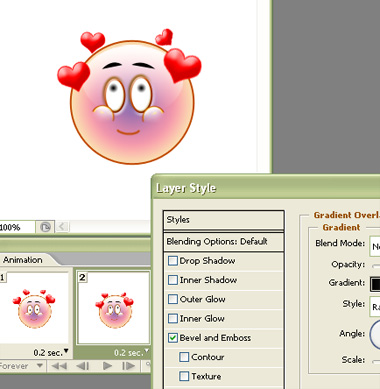This screenshot has height=389, width=380.
Task: Click the Contour label text
Action: click(208, 357)
